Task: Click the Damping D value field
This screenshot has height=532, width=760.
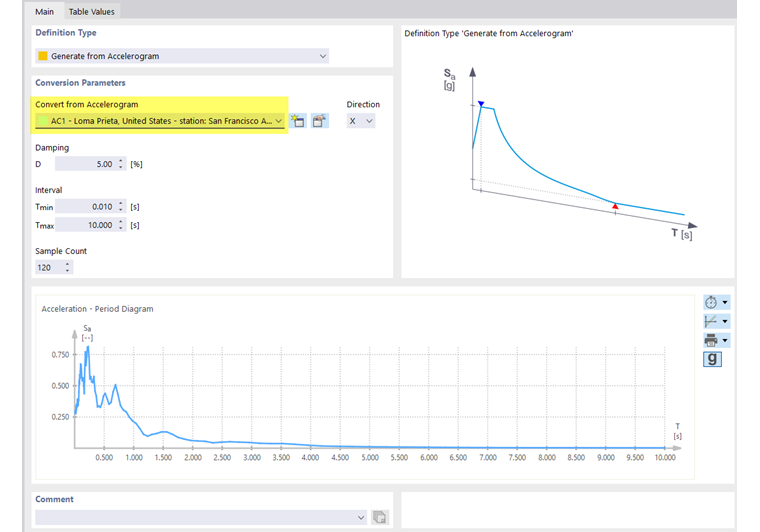Action: (85, 164)
